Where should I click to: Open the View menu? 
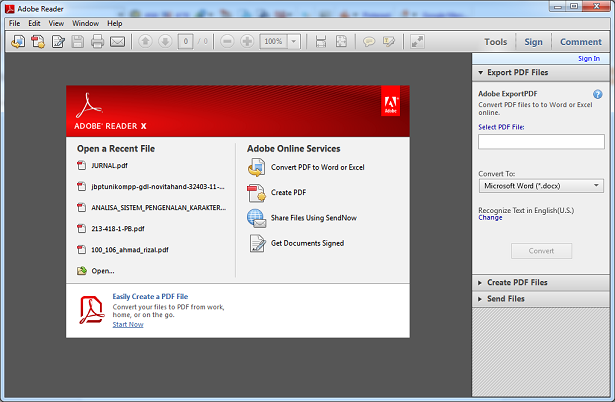[56, 24]
